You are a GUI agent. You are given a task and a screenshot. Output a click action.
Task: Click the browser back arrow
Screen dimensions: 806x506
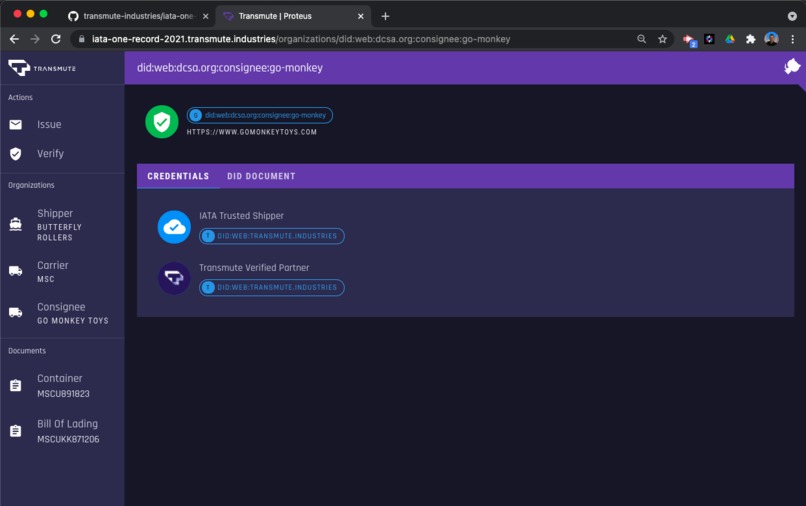click(14, 39)
